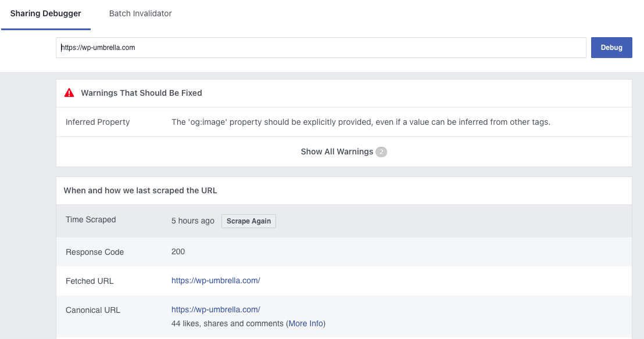Click the Warnings That Should Be Fixed header
This screenshot has height=339, width=644.
142,92
